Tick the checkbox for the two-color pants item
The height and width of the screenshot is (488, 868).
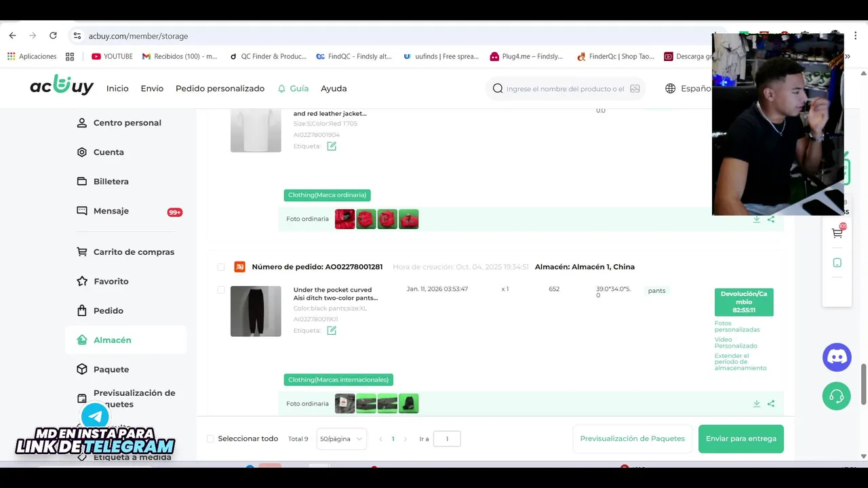(221, 290)
